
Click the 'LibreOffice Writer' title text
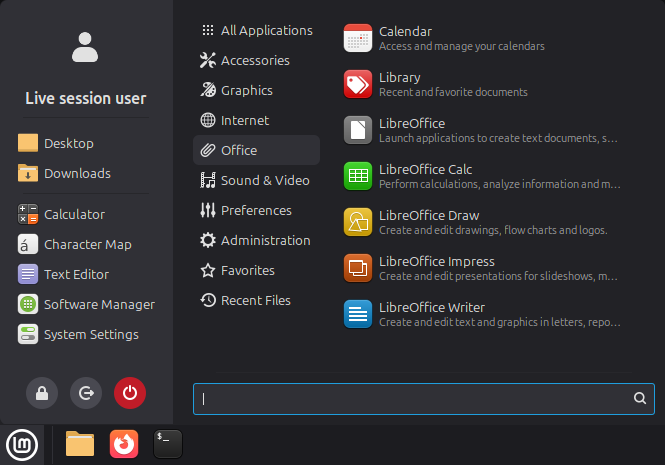pyautogui.click(x=432, y=308)
